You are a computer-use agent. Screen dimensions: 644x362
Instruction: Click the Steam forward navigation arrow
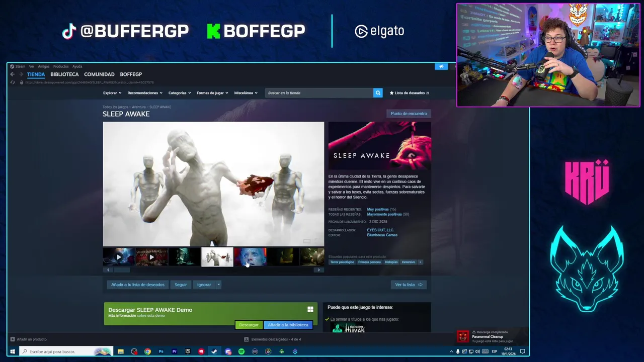tap(21, 74)
